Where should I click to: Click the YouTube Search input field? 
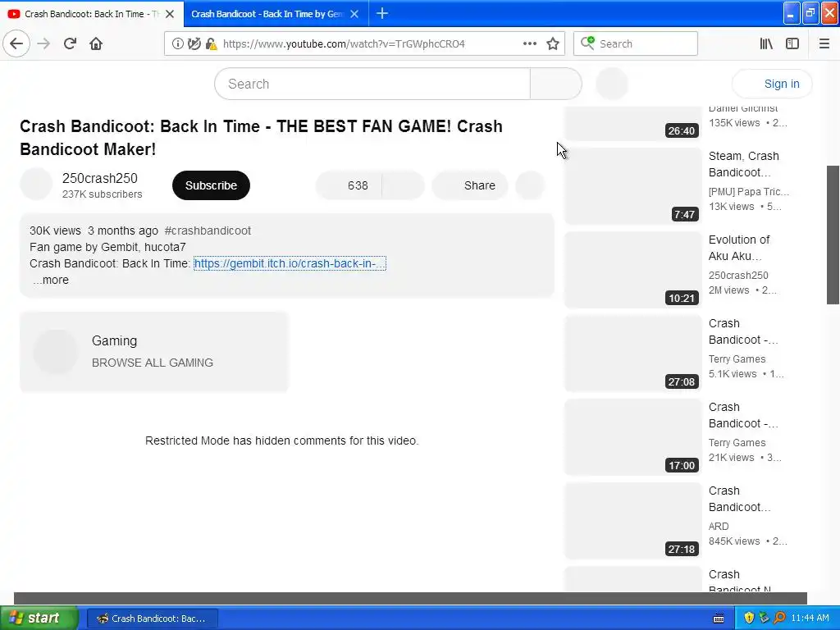click(372, 84)
